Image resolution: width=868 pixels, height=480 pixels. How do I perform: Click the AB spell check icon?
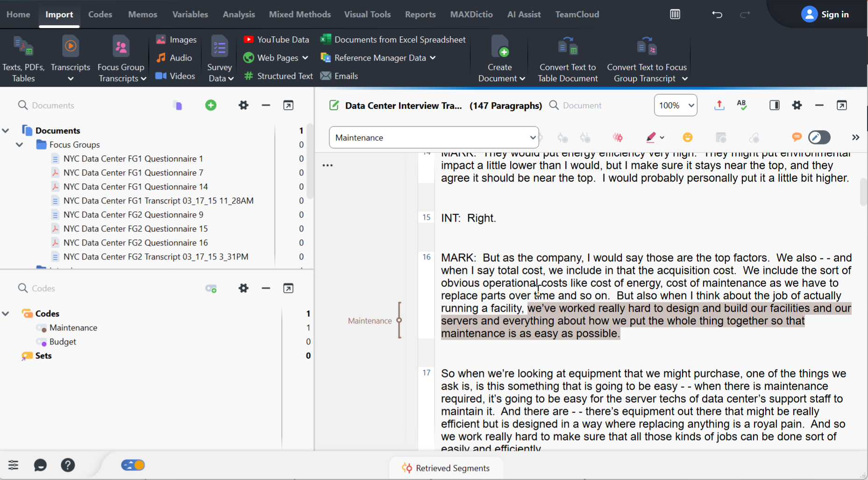point(741,105)
